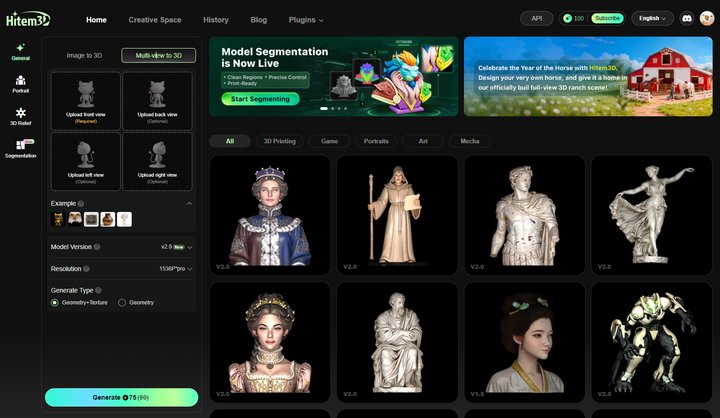720x418 pixels.
Task: Click the API button
Action: pyautogui.click(x=536, y=18)
